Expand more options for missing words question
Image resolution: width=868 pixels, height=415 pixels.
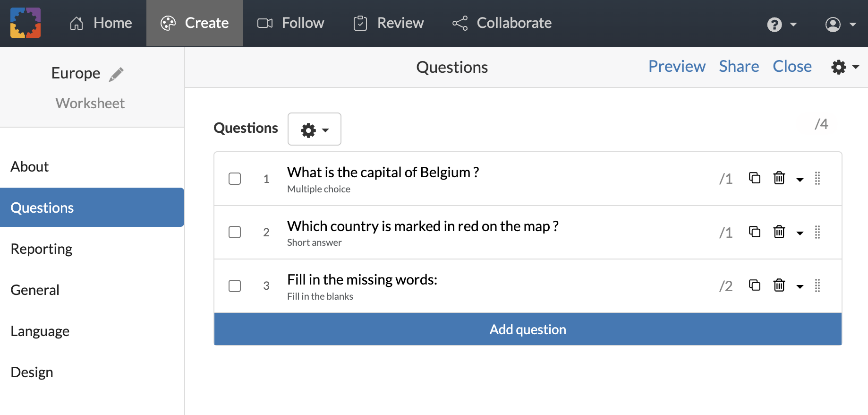tap(800, 286)
